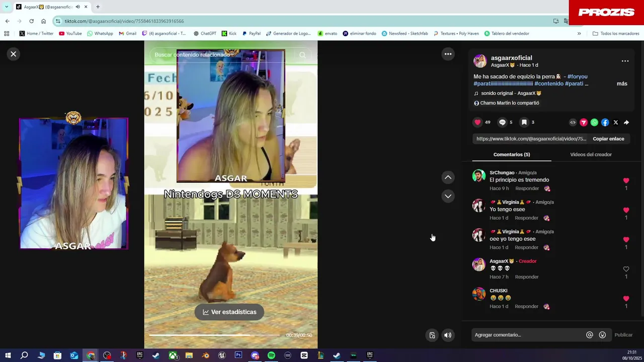Click the asgaarxoficial profile avatar
Screen dimensions: 644x362
[x=480, y=61]
